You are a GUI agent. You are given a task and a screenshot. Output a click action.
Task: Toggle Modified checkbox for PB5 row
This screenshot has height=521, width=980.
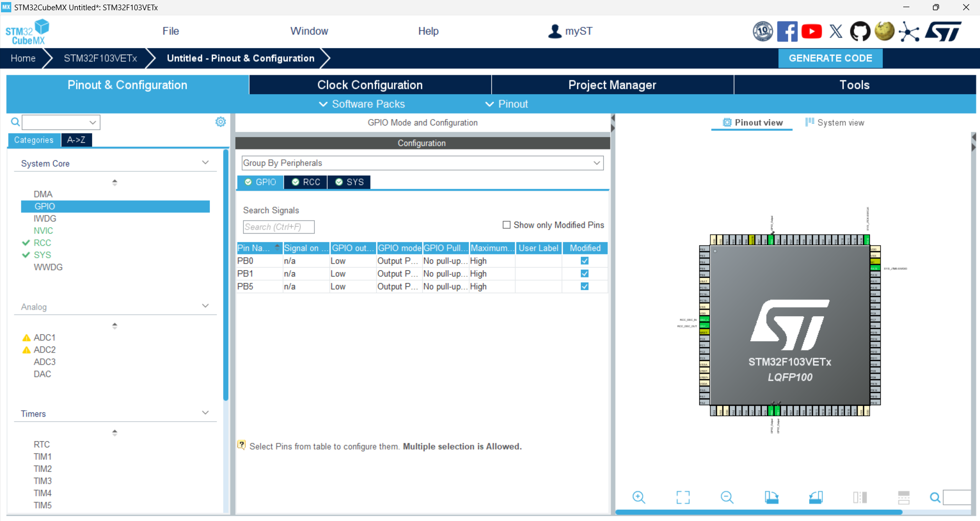584,286
